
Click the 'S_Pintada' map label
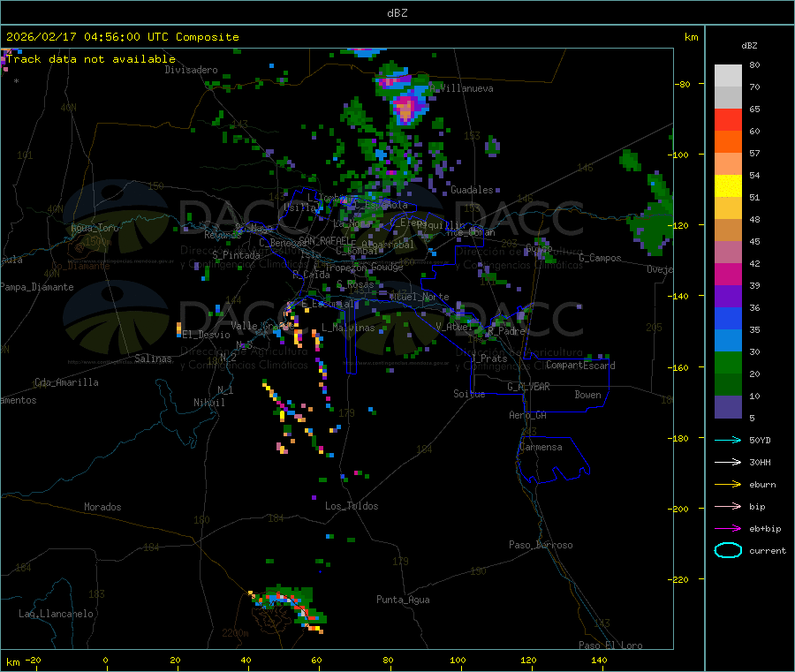(236, 255)
